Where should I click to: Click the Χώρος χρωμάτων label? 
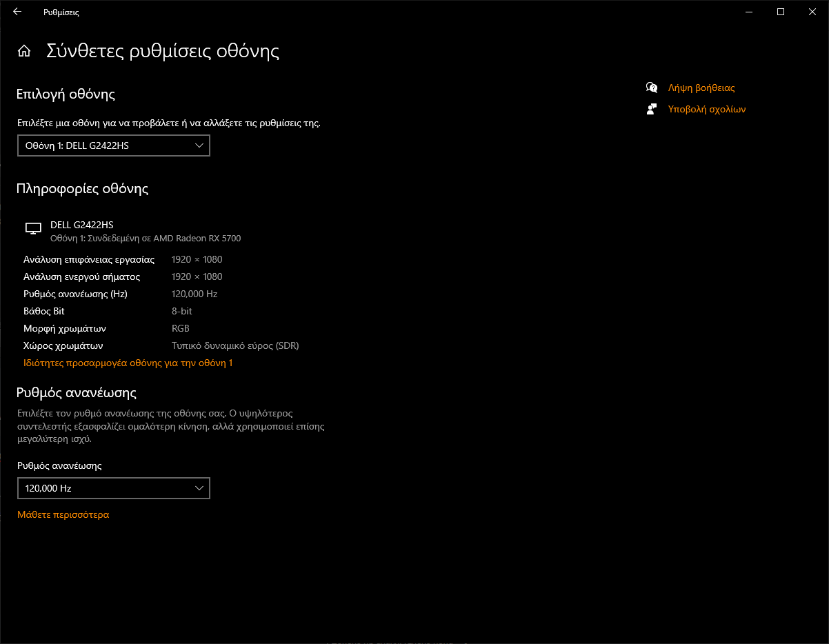point(63,345)
